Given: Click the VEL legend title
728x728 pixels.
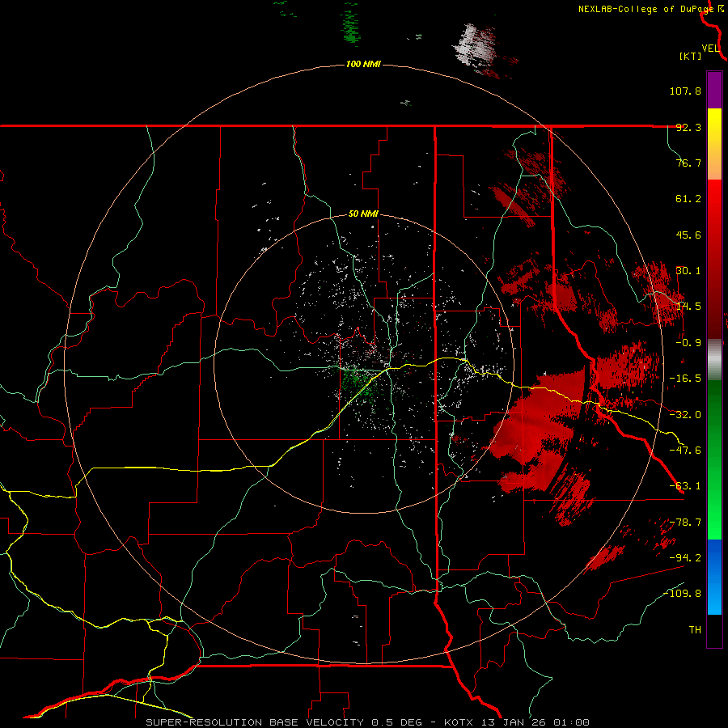Looking at the screenshot, I should pyautogui.click(x=710, y=49).
